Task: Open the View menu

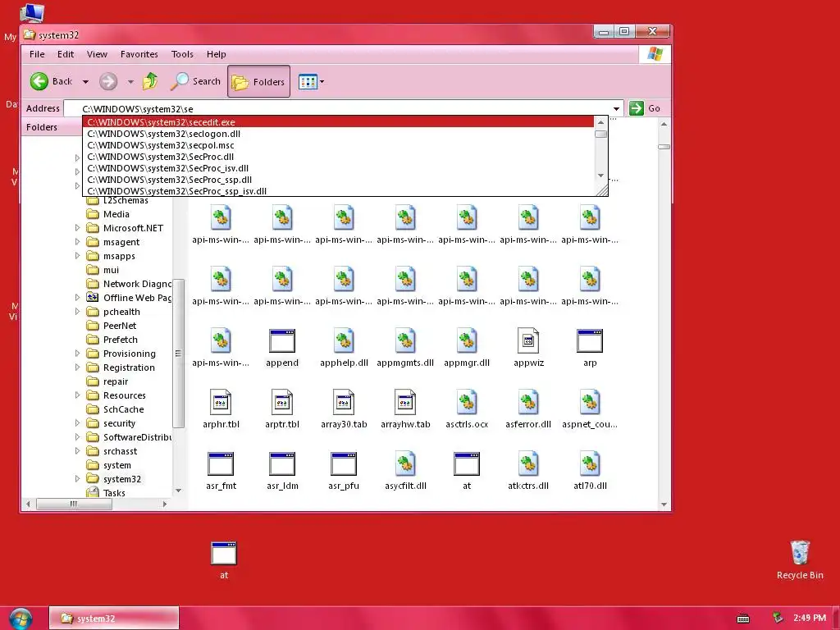Action: click(x=97, y=54)
